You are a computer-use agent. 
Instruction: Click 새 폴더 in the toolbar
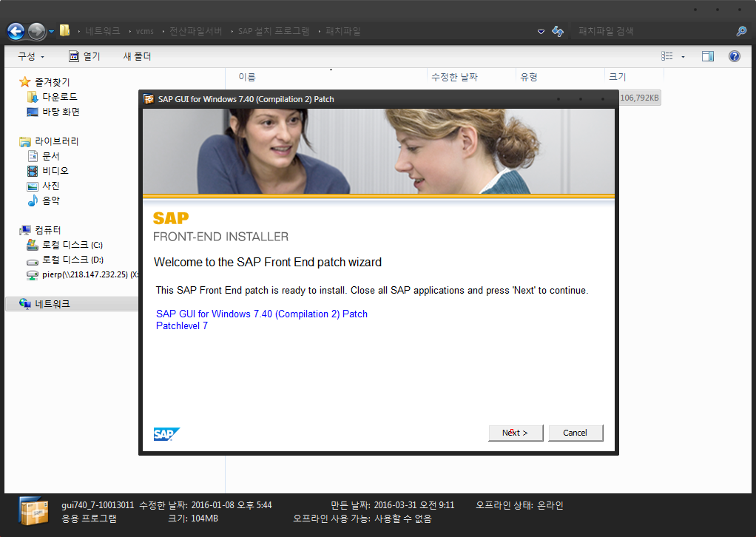pyautogui.click(x=137, y=56)
